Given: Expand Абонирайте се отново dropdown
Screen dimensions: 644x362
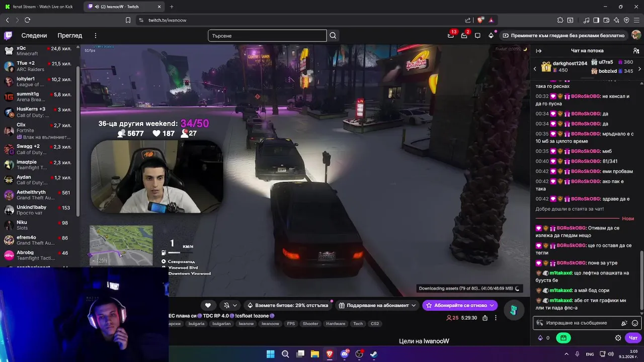Looking at the screenshot, I should [492, 305].
